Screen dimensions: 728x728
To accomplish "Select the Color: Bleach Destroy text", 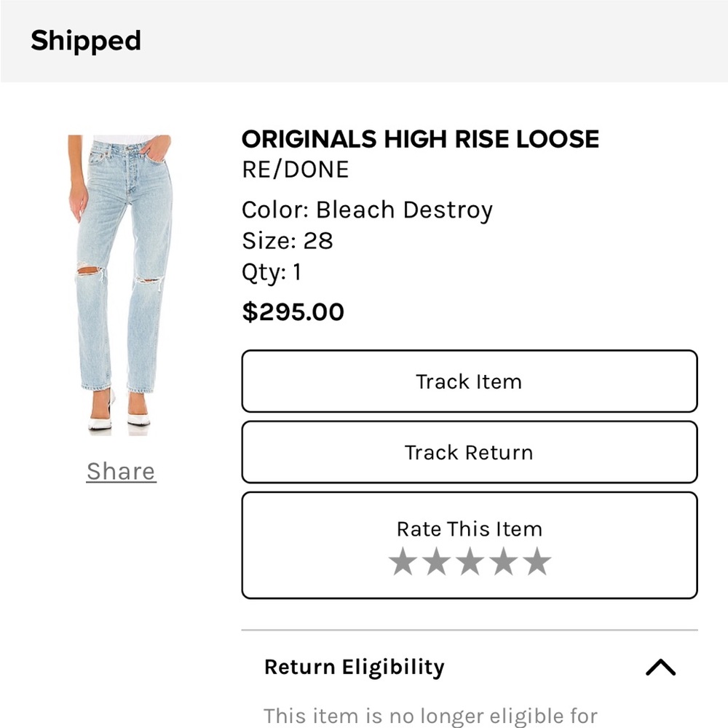I will click(367, 210).
